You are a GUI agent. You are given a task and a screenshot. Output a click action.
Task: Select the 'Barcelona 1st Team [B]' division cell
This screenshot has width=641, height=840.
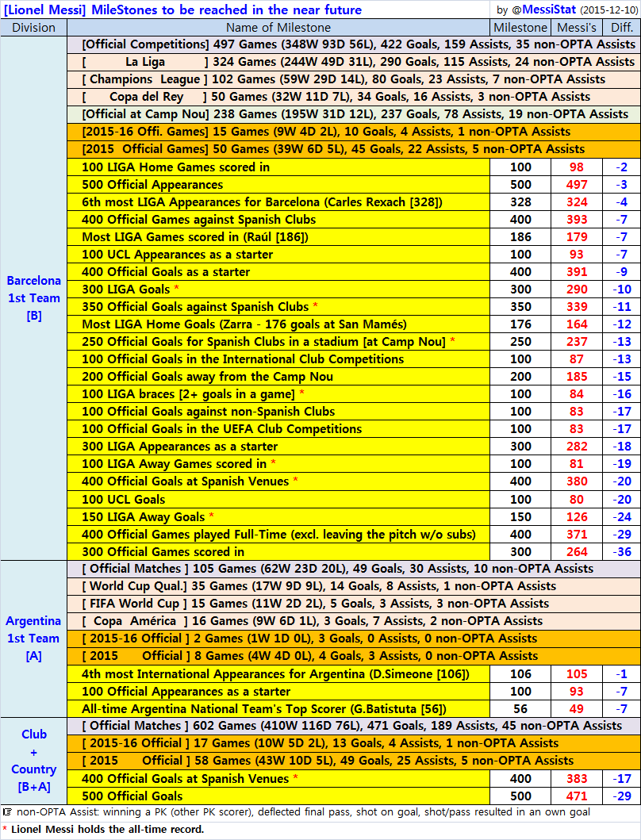click(34, 298)
